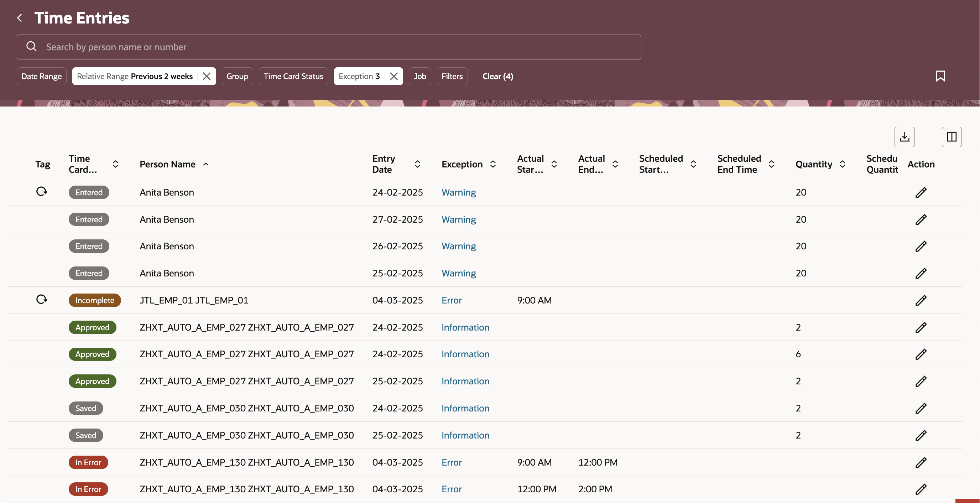Edit EMP_130 entry starting 9:00 AM
Image resolution: width=980 pixels, height=503 pixels.
click(x=921, y=463)
